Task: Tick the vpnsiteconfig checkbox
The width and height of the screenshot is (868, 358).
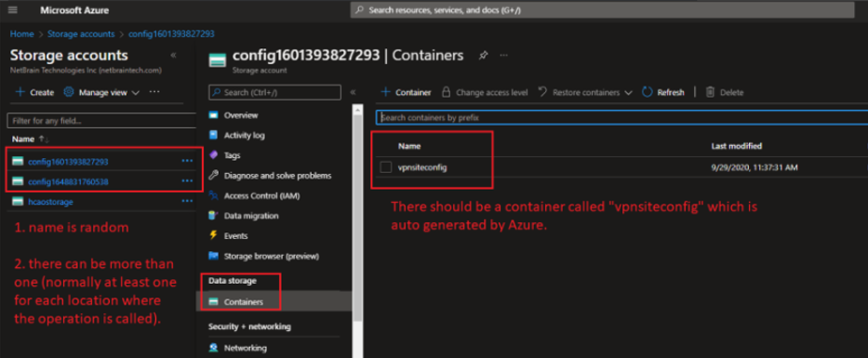Action: click(x=386, y=167)
